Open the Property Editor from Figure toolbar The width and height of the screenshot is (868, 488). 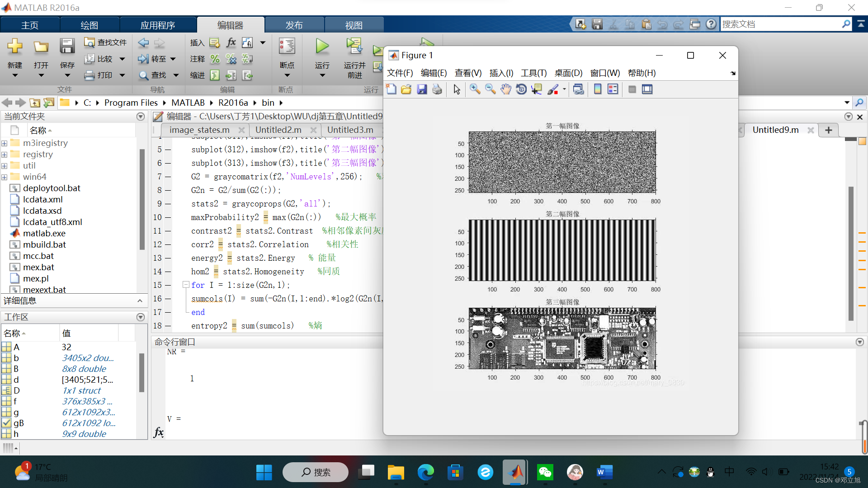[x=647, y=89]
